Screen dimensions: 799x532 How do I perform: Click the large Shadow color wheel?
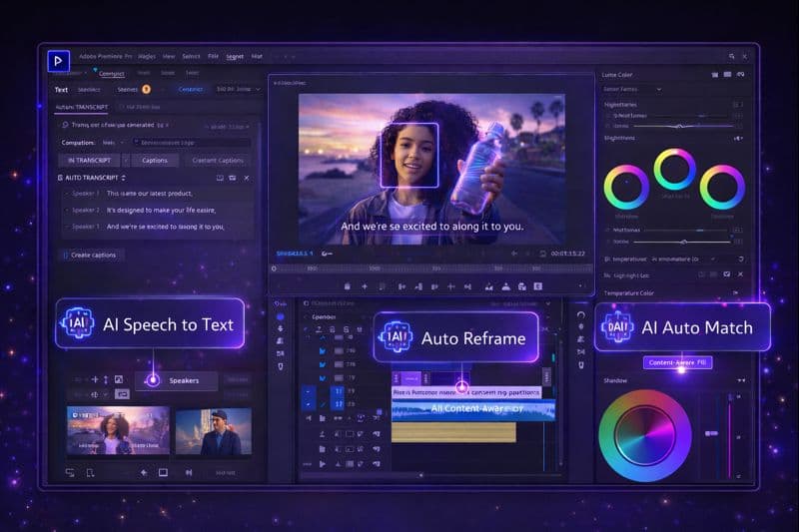pyautogui.click(x=644, y=436)
